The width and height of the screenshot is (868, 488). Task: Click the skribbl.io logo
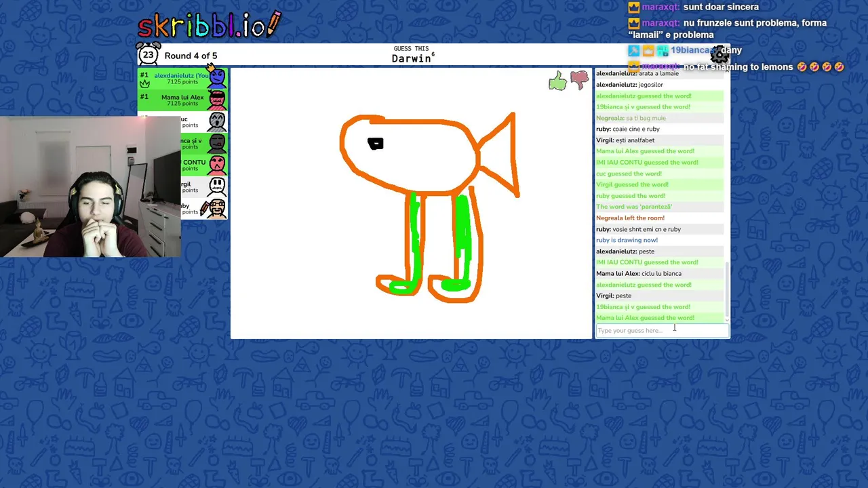(x=209, y=26)
